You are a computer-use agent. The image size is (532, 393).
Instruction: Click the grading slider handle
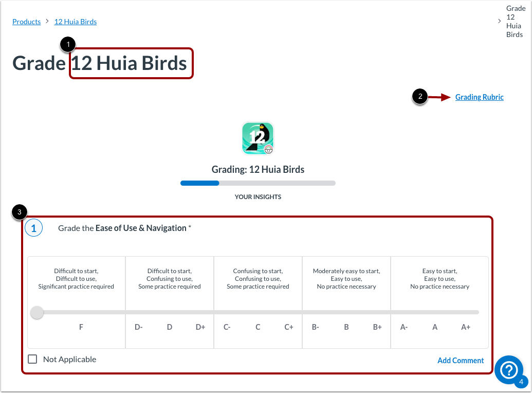[36, 312]
